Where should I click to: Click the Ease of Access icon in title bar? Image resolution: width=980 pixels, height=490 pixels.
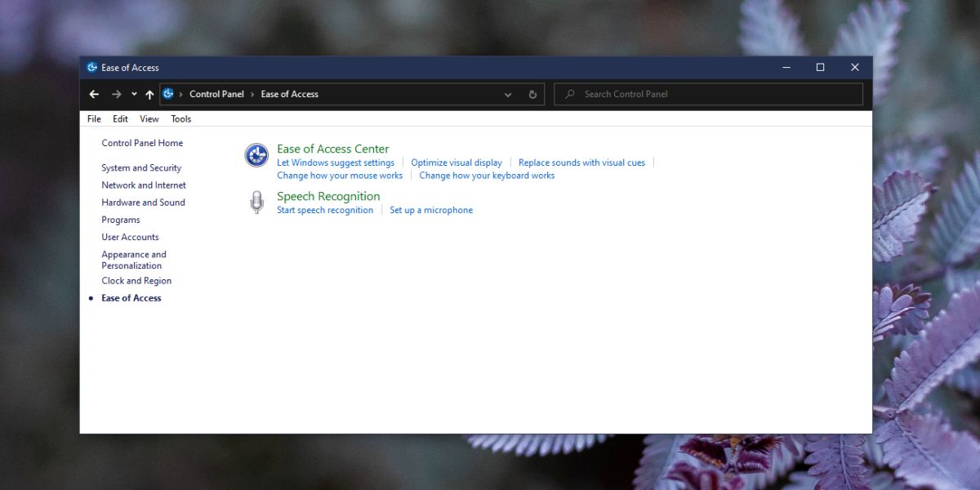(91, 67)
